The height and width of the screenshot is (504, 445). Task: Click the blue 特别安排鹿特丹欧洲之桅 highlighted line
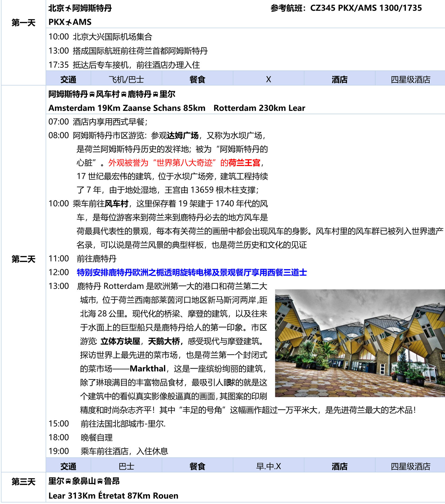pyautogui.click(x=192, y=272)
